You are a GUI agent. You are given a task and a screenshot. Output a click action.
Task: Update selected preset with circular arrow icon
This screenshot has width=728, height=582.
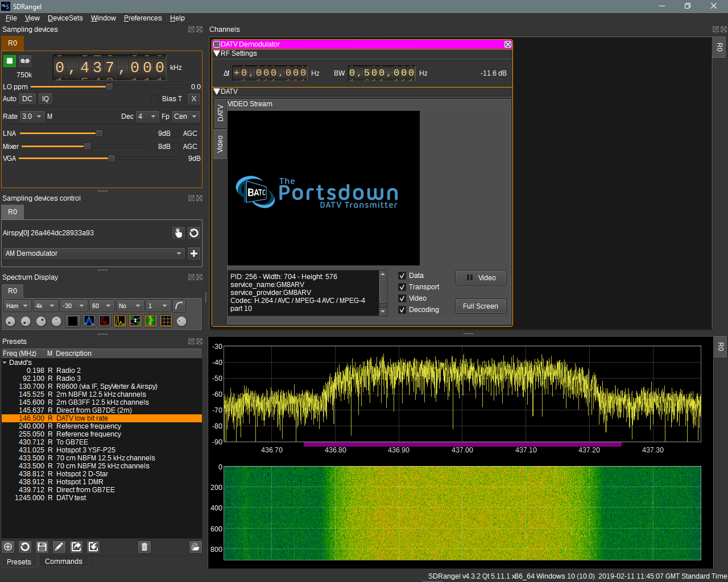tap(25, 547)
